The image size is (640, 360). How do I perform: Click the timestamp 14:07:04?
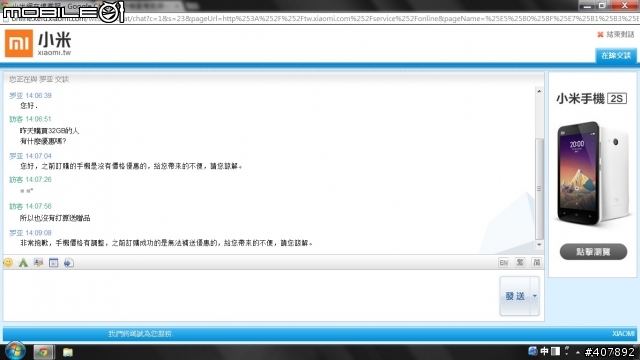click(38, 156)
